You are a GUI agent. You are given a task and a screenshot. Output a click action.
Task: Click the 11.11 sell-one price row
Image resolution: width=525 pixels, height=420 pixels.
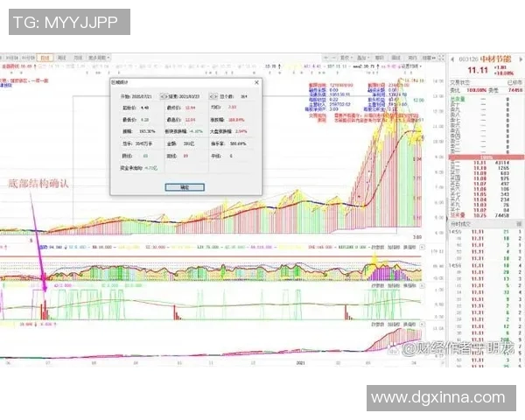pyautogui.click(x=478, y=163)
